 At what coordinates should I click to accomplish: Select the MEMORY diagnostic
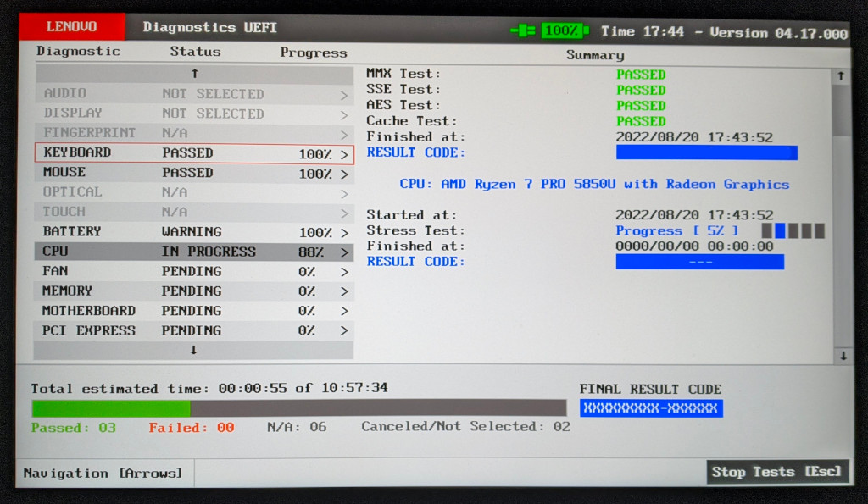(x=194, y=291)
